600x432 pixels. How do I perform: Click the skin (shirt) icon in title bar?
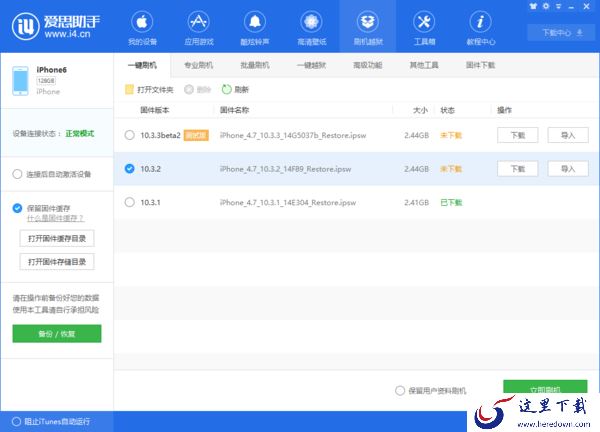533,6
